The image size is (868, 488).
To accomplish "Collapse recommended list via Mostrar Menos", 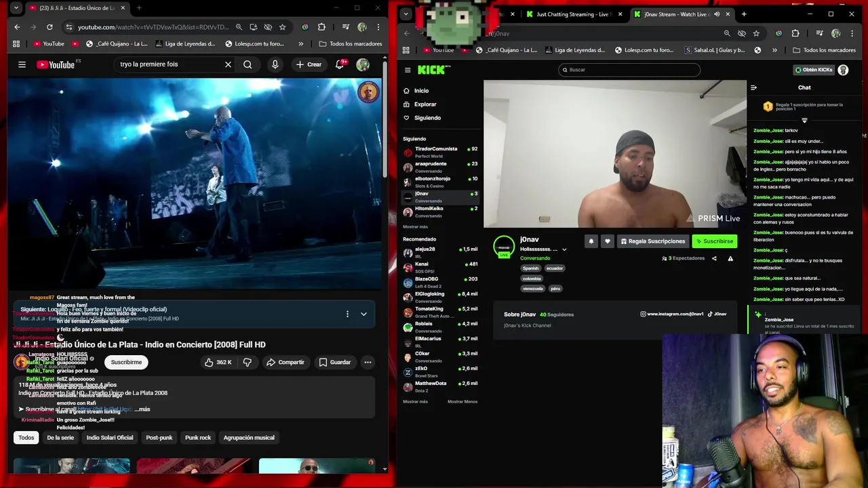I will (x=462, y=401).
